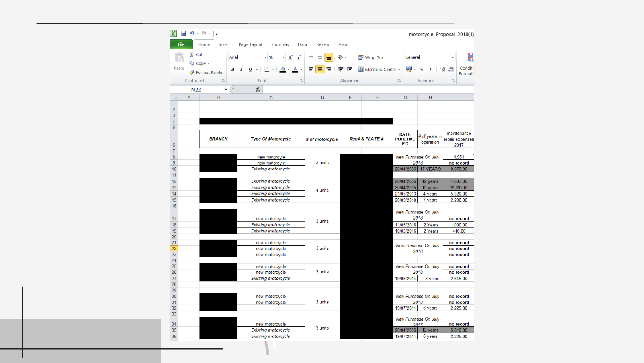Click the Name Box showing N22

tap(196, 90)
